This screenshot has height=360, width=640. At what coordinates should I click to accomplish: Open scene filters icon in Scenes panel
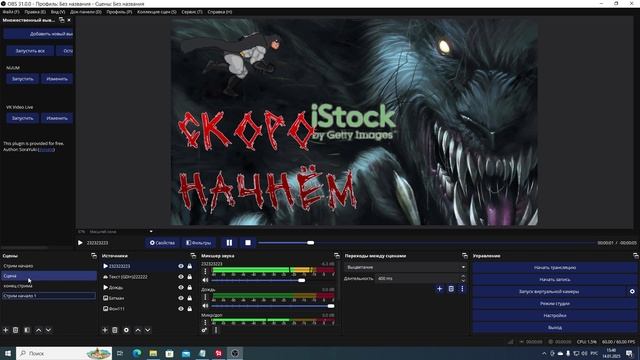point(27,330)
